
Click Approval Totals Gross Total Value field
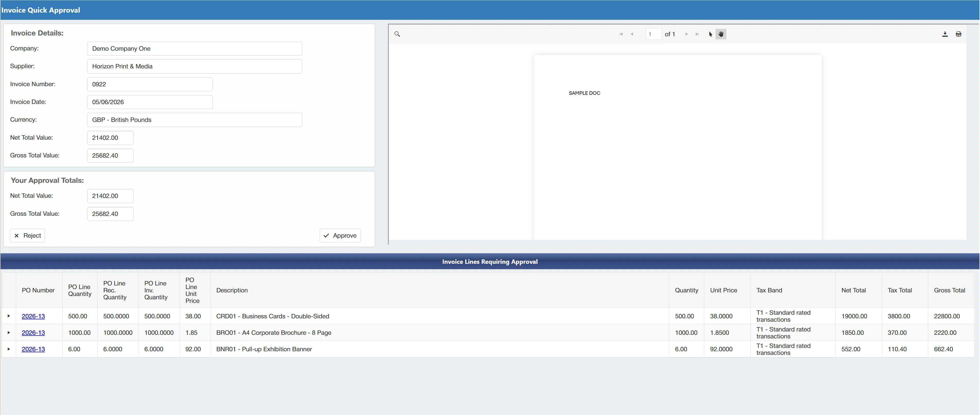tap(110, 214)
